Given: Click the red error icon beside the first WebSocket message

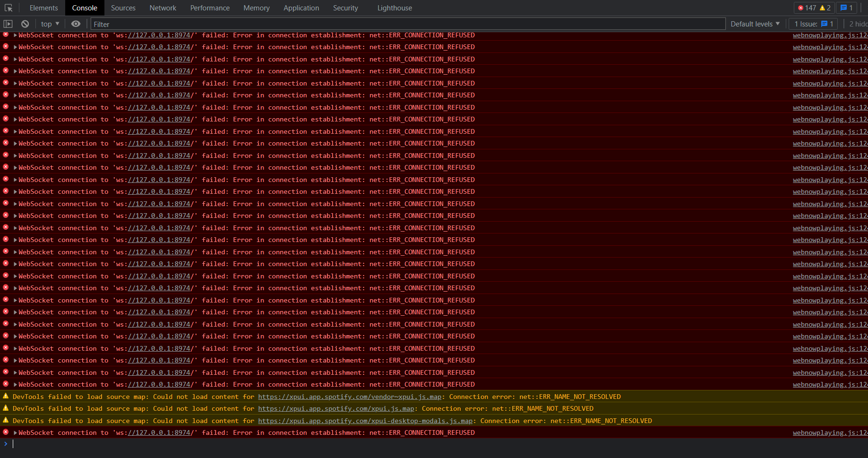Looking at the screenshot, I should pos(5,35).
